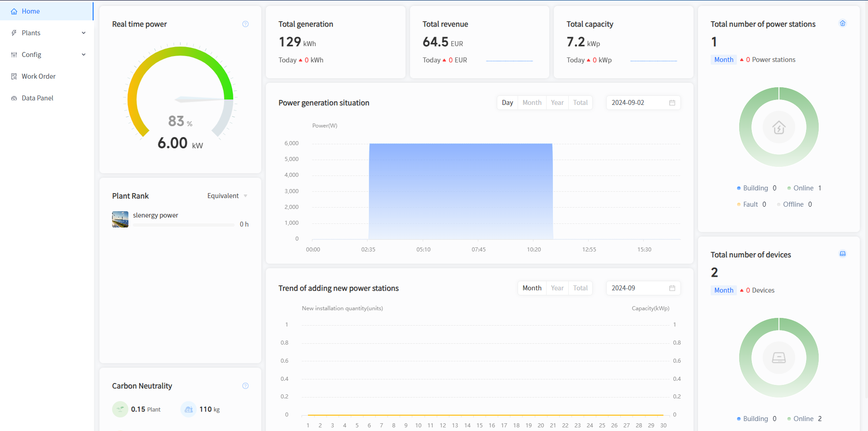Open the slenergy power plant entry

pos(156,215)
